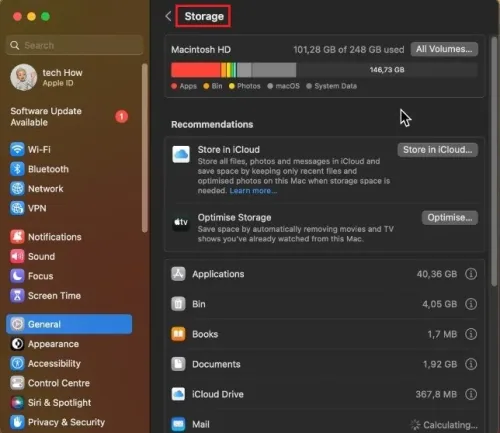Image resolution: width=500 pixels, height=433 pixels.
Task: Click the 101,28 GB of 248 GB used text
Action: [349, 50]
